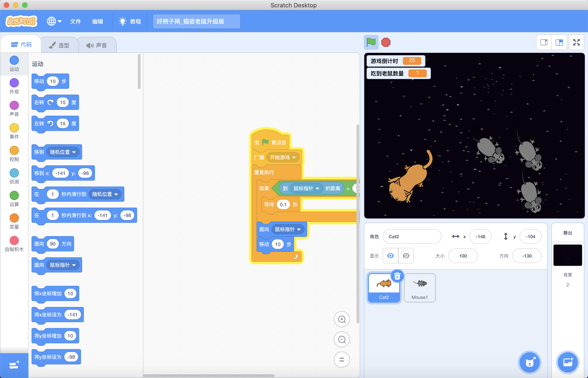Click the 等待 0.1 seconds value
The image size is (588, 378).
pyautogui.click(x=283, y=204)
